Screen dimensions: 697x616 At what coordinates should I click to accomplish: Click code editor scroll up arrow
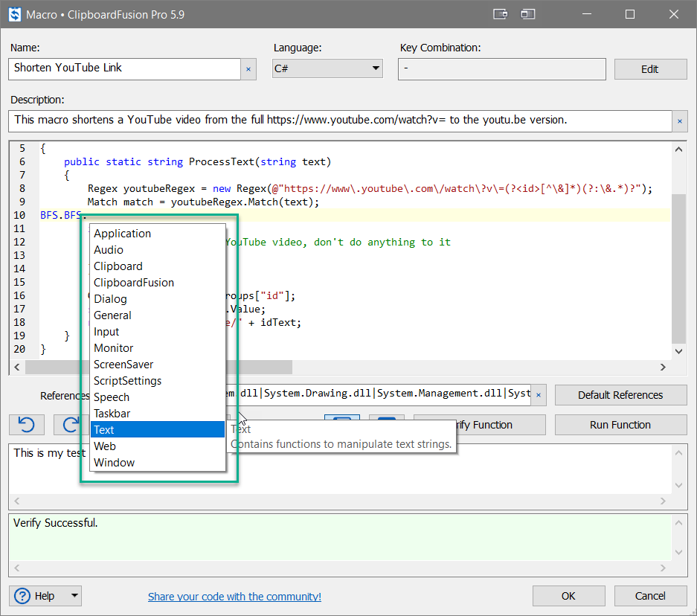pyautogui.click(x=678, y=150)
